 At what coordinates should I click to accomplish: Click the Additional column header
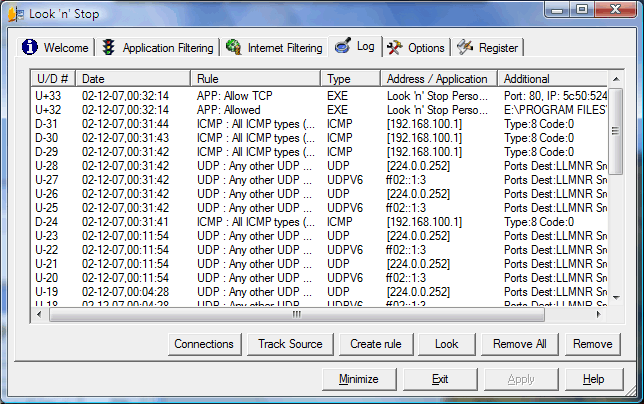coord(552,78)
